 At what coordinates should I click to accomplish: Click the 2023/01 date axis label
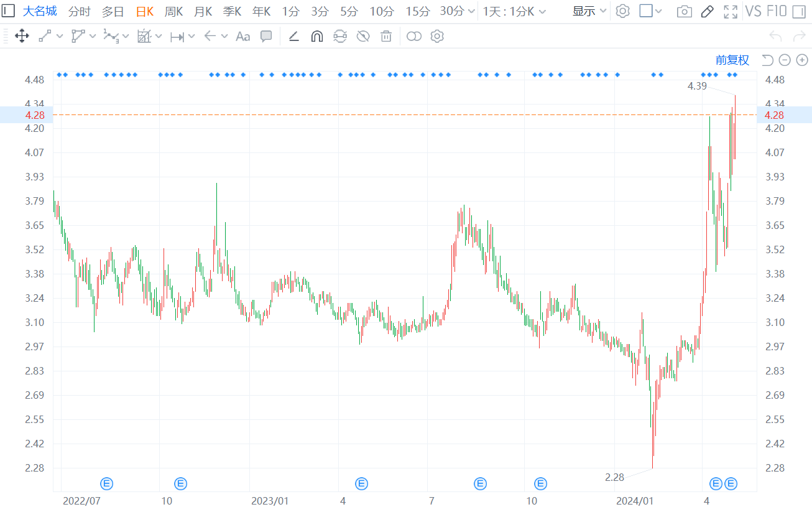coord(270,500)
